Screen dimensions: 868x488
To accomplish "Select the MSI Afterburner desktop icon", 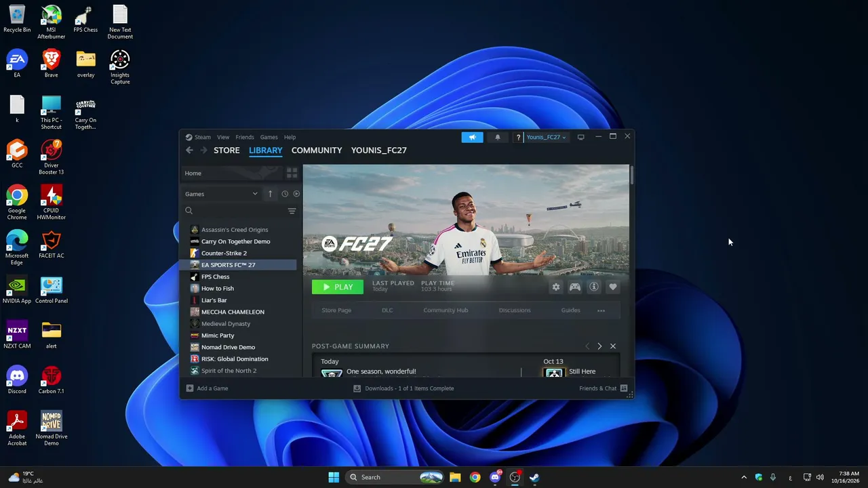I will pos(52,22).
